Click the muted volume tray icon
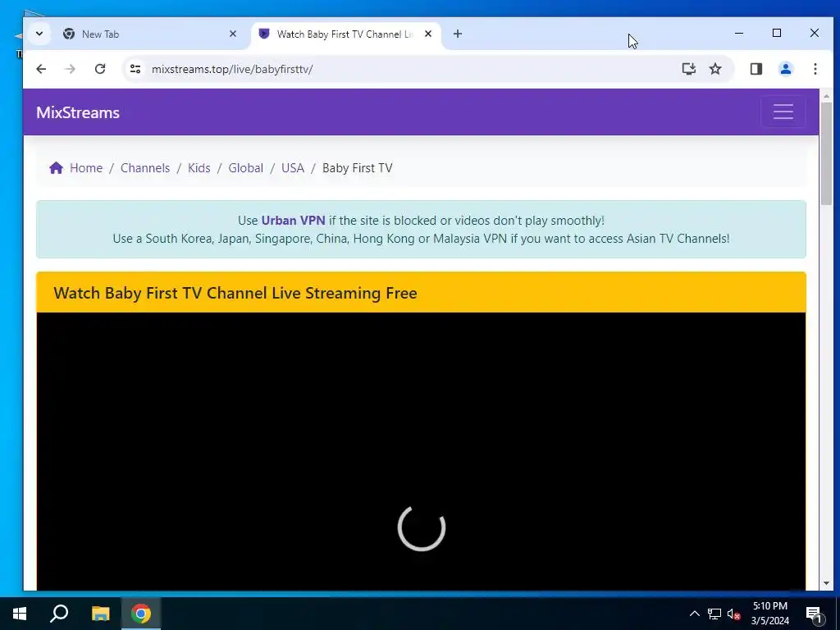 pos(733,614)
